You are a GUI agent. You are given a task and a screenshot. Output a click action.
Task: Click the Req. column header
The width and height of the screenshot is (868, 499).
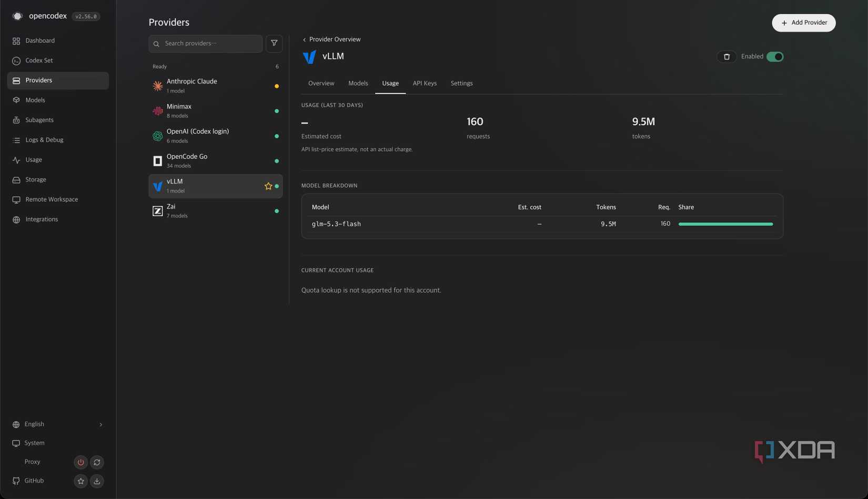[x=664, y=207]
